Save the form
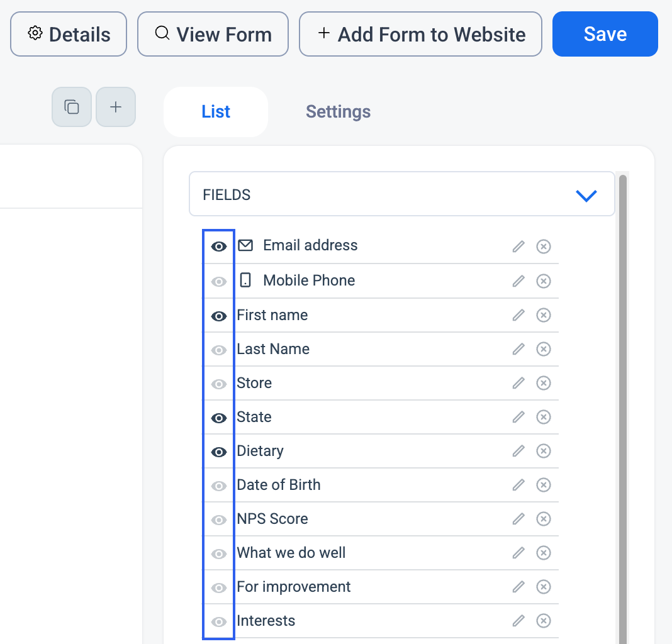Viewport: 672px width, 644px height. point(605,34)
